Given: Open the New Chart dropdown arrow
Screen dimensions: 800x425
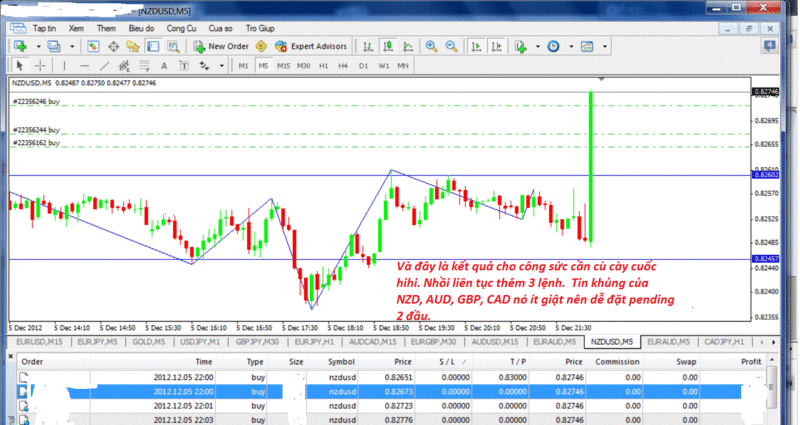Looking at the screenshot, I should pyautogui.click(x=38, y=46).
